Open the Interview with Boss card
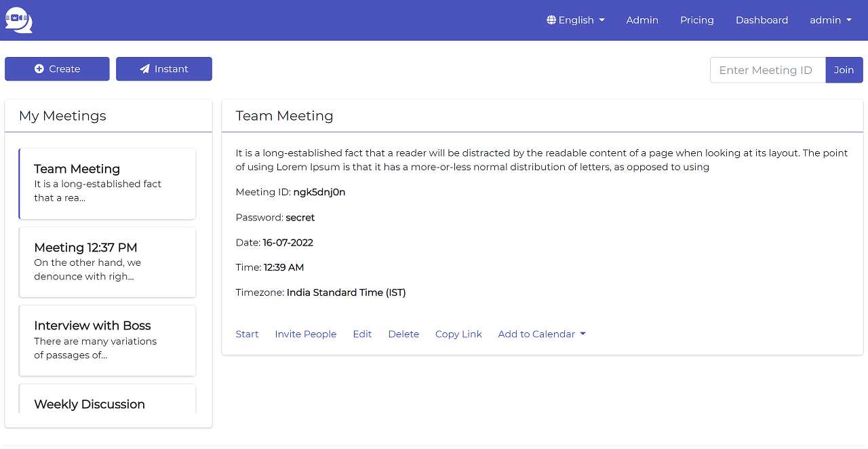The image size is (868, 449). [x=107, y=340]
